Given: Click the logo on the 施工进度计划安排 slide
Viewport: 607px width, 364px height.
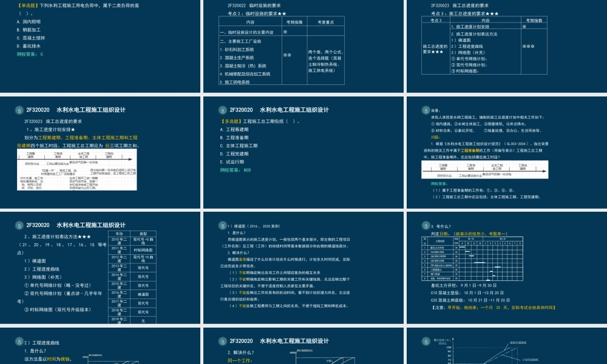Looking at the screenshot, I should coord(18,110).
